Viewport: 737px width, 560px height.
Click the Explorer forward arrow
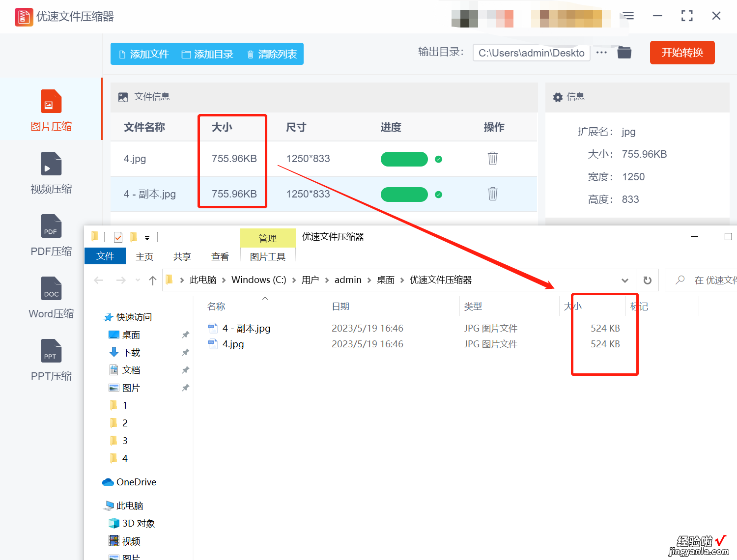point(121,280)
